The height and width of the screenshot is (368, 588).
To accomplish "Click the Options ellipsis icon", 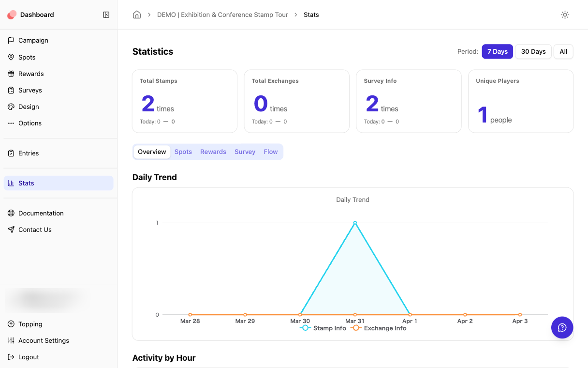I will [x=11, y=123].
